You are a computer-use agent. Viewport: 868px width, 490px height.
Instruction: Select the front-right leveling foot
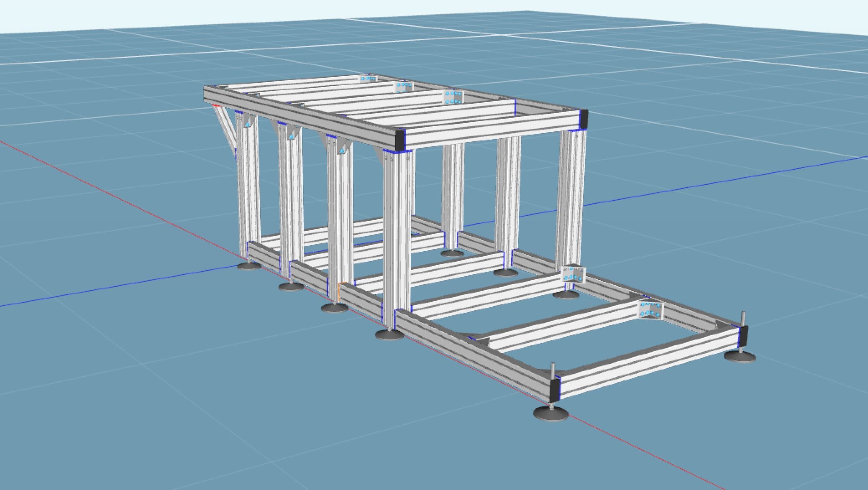[739, 358]
